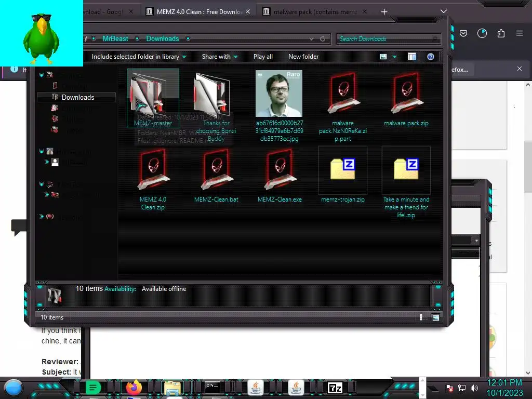This screenshot has height=399, width=532.
Task: Toggle the preview pane icon in Explorer toolbar
Action: coord(412,57)
